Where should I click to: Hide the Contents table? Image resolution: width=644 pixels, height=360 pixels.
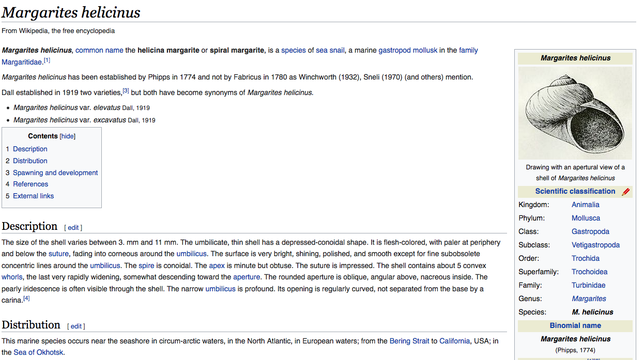tap(68, 136)
